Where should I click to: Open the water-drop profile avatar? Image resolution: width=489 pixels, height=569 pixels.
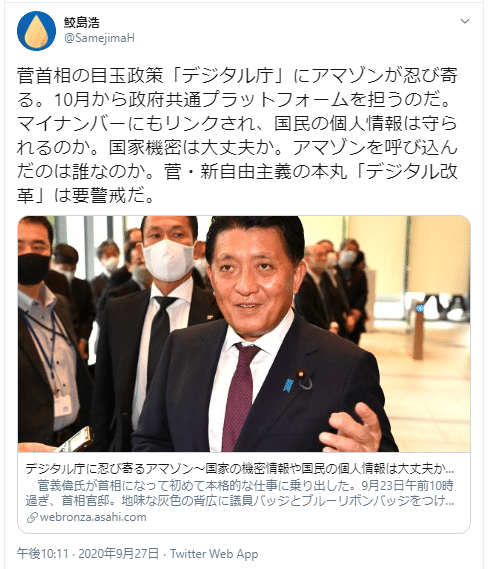36,31
